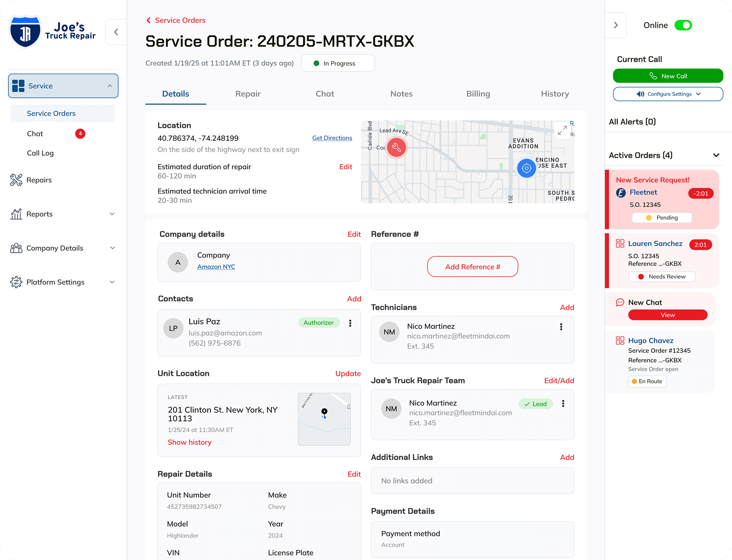Click the red wrench marker on map

(396, 147)
